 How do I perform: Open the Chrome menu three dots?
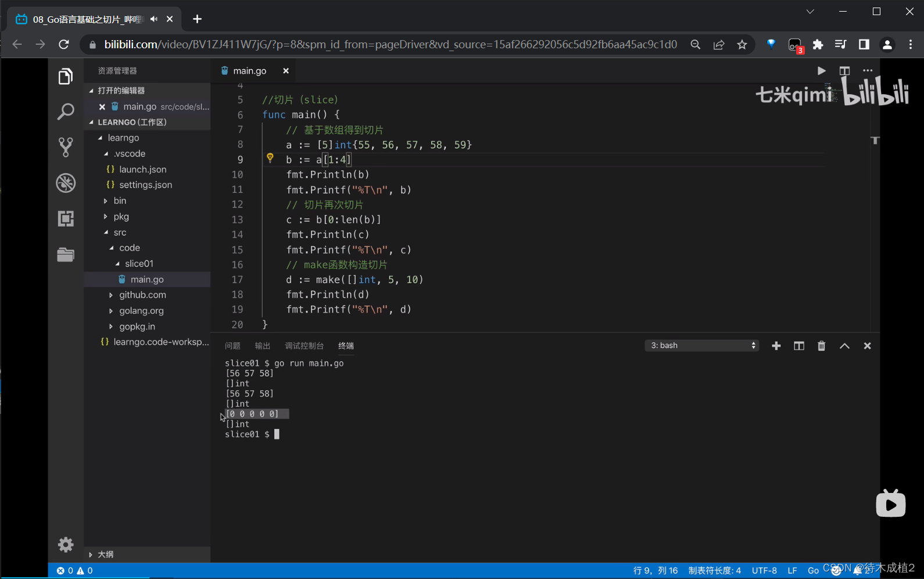coord(911,45)
